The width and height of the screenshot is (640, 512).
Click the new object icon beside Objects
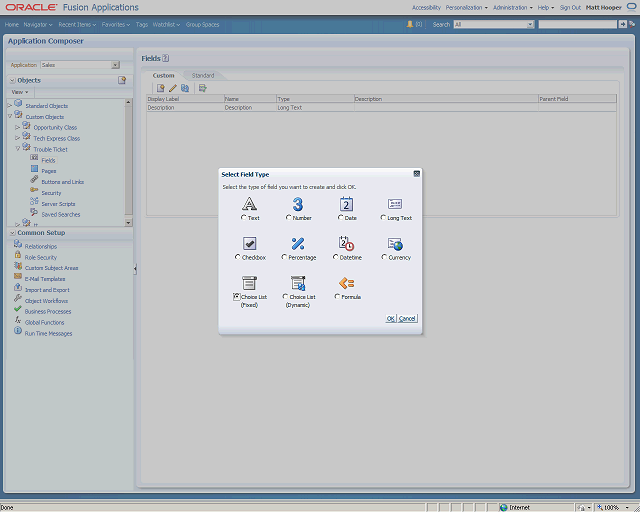tap(122, 80)
